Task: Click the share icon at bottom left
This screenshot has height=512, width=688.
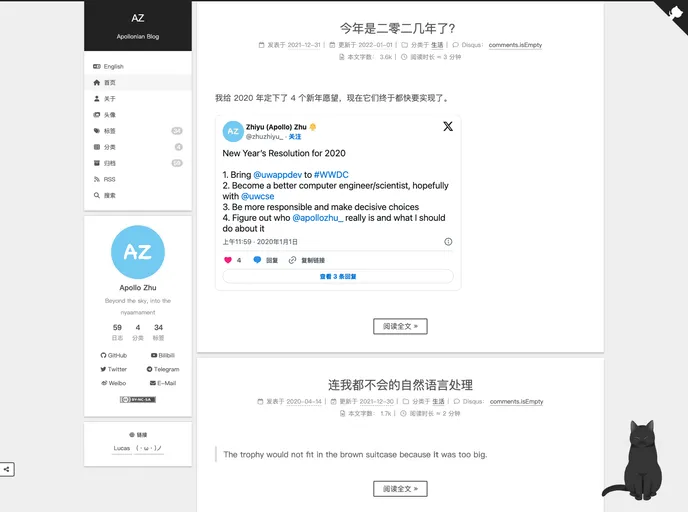Action: coord(7,469)
